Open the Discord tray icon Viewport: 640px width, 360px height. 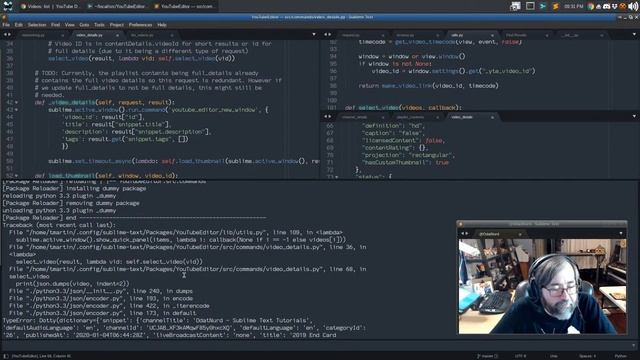point(607,7)
